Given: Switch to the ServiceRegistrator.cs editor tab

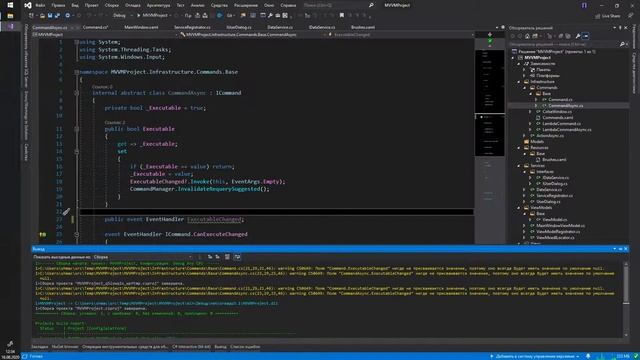Looking at the screenshot, I should (x=192, y=27).
